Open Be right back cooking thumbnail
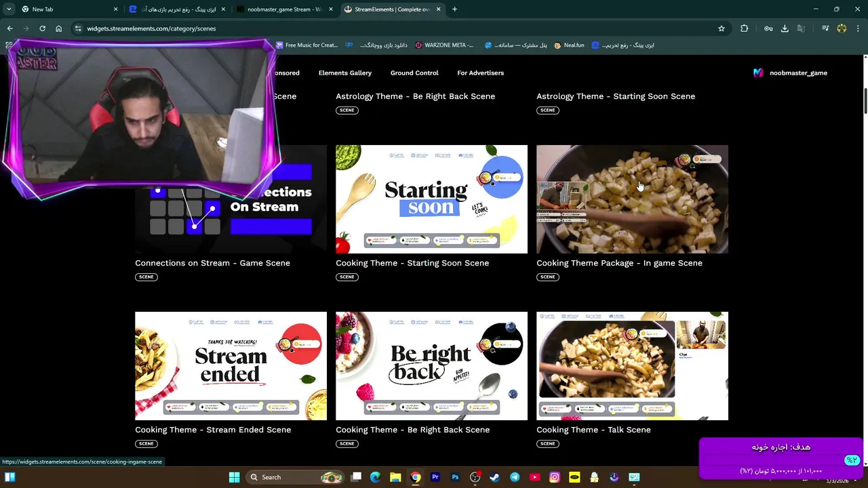 point(431,366)
